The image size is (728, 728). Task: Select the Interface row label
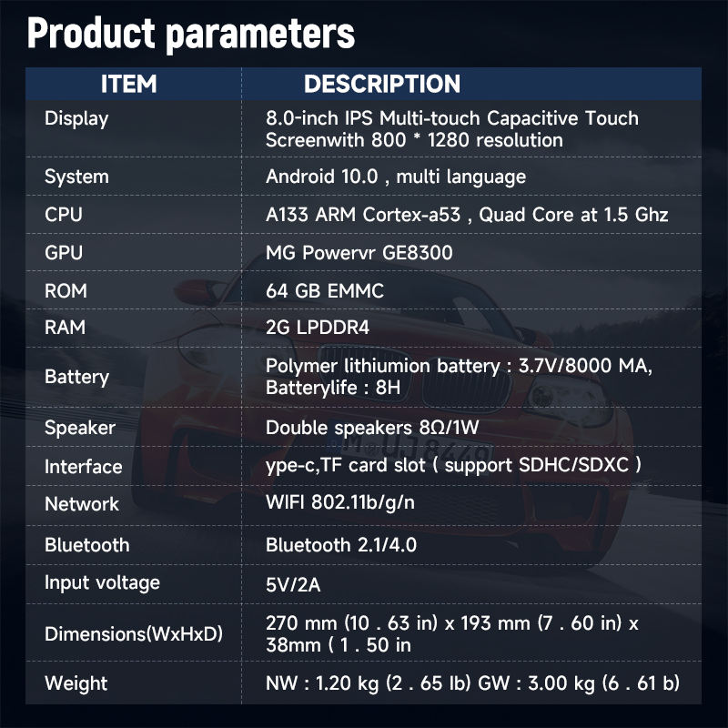click(83, 467)
